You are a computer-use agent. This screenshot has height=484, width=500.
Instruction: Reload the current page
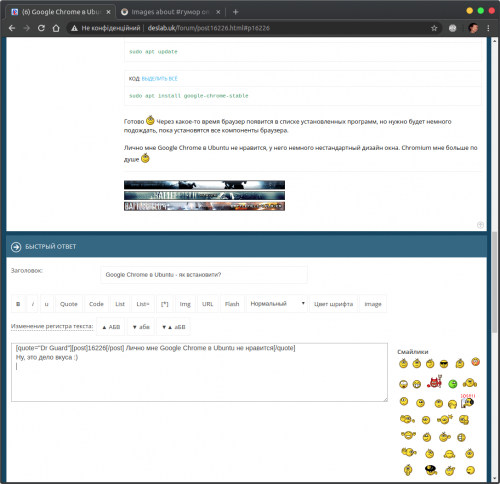(x=41, y=28)
